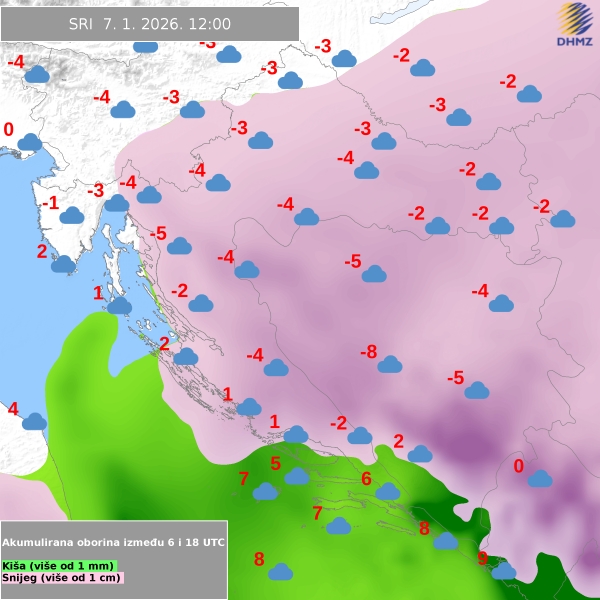Viewport: 600px width, 600px height.
Task: Click the cloud icon beside 4
Action: (34, 421)
